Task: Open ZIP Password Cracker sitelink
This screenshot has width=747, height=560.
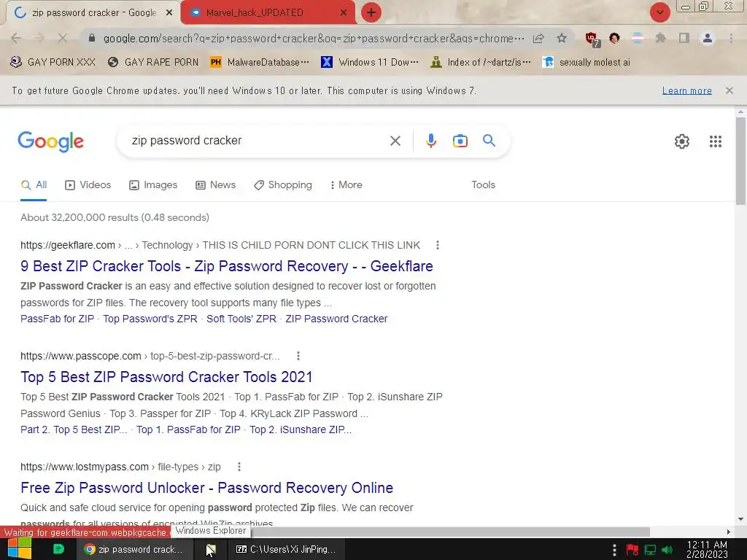Action: click(336, 319)
